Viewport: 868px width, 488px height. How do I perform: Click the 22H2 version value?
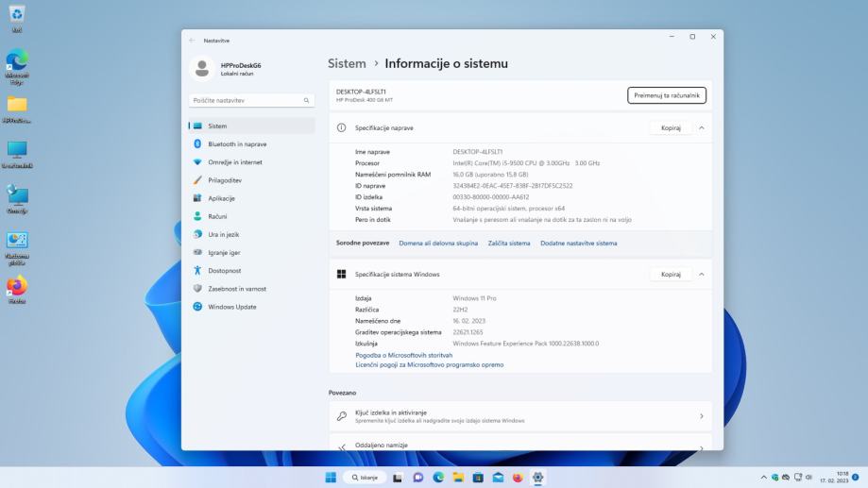[460, 310]
